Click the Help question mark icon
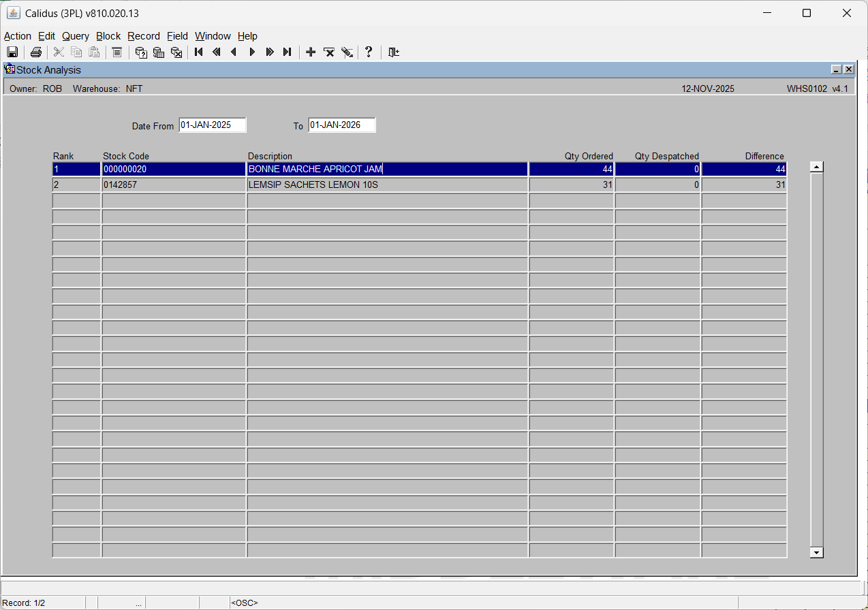The width and height of the screenshot is (868, 610). (x=369, y=52)
